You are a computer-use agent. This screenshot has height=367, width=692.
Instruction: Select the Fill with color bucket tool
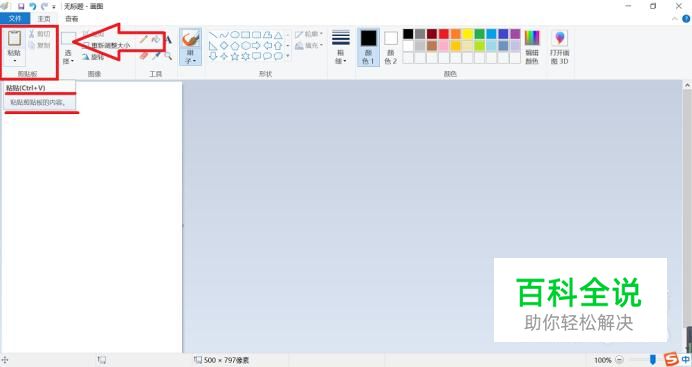click(156, 40)
